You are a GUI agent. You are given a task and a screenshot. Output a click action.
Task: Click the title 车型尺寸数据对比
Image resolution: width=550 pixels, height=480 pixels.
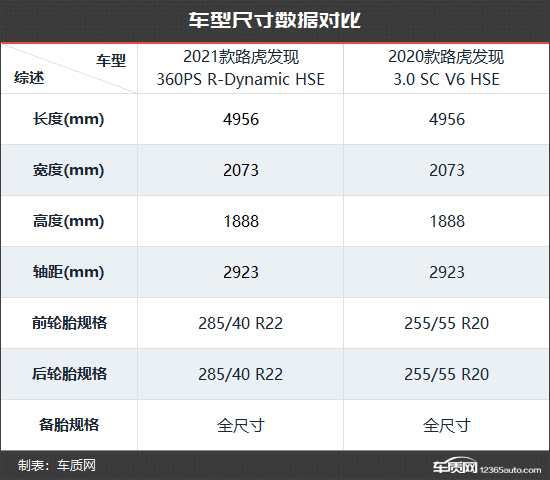(275, 20)
